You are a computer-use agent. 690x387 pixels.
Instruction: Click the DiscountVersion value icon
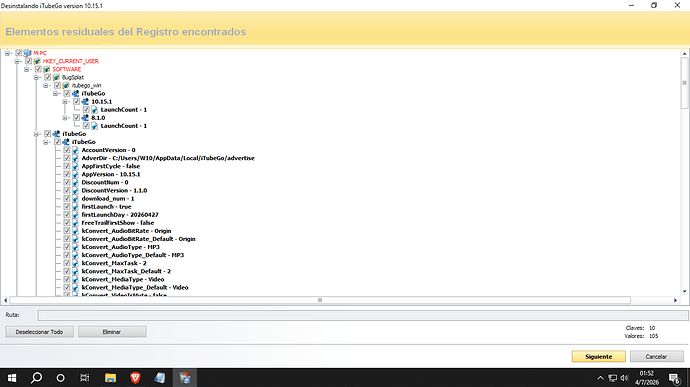76,190
